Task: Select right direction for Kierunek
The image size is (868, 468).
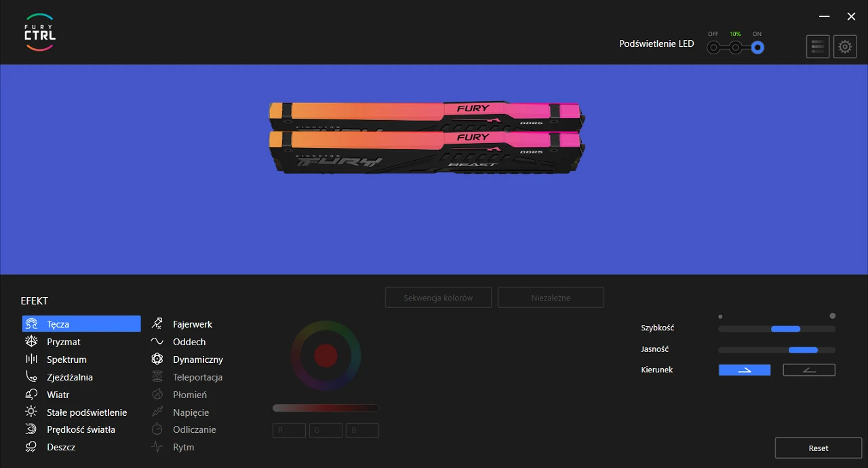Action: click(x=745, y=370)
